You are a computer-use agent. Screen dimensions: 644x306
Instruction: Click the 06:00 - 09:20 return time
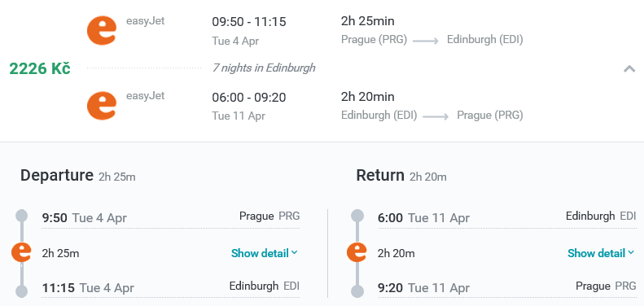tap(249, 98)
